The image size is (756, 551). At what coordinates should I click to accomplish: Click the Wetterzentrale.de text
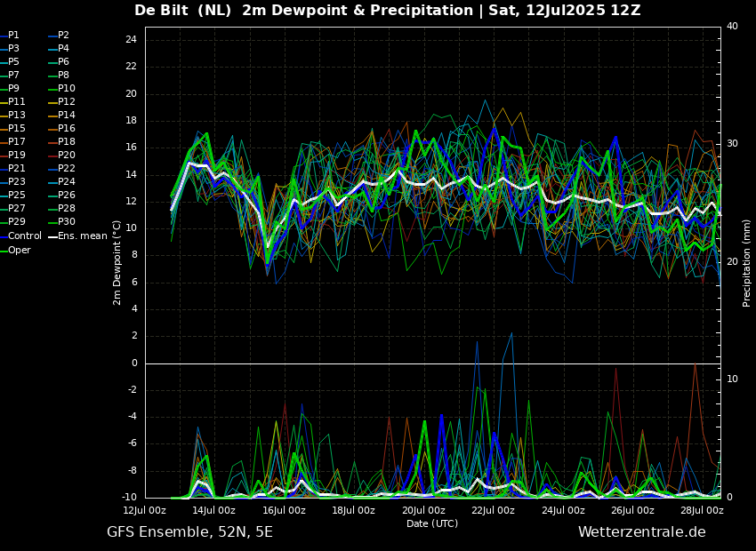pos(641,532)
